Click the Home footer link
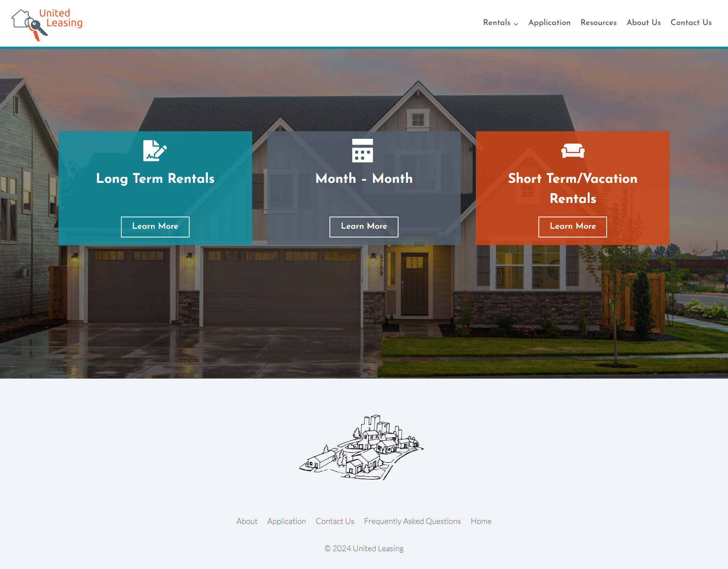 (481, 521)
